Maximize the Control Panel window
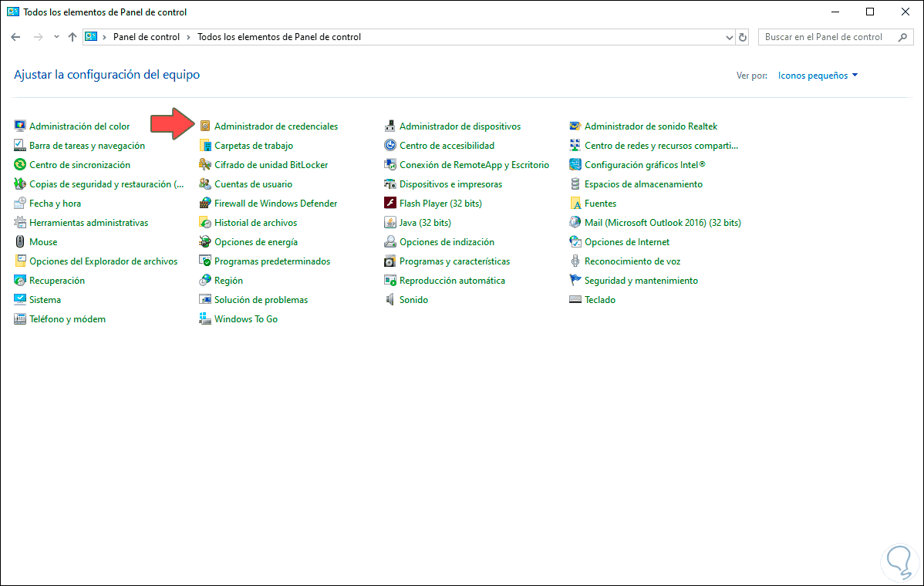This screenshot has height=586, width=924. tap(870, 12)
